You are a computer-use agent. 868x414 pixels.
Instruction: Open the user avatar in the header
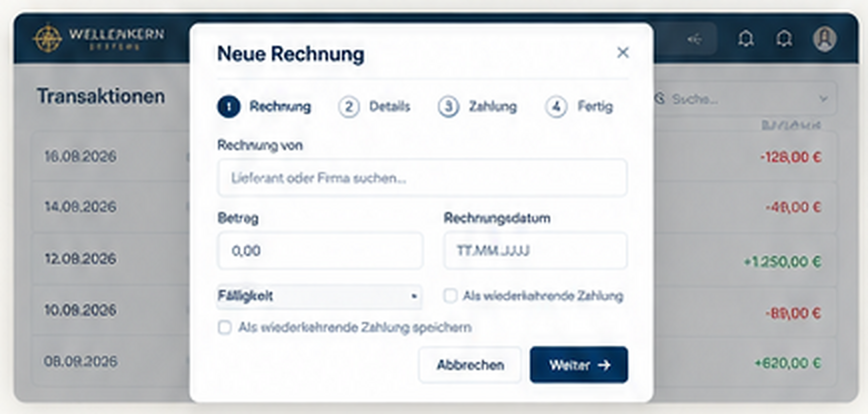(x=824, y=38)
